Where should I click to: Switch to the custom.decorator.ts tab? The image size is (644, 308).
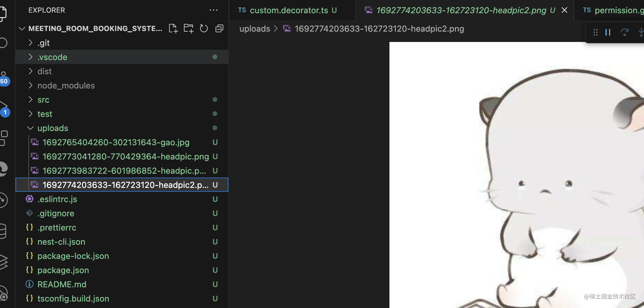pos(292,10)
